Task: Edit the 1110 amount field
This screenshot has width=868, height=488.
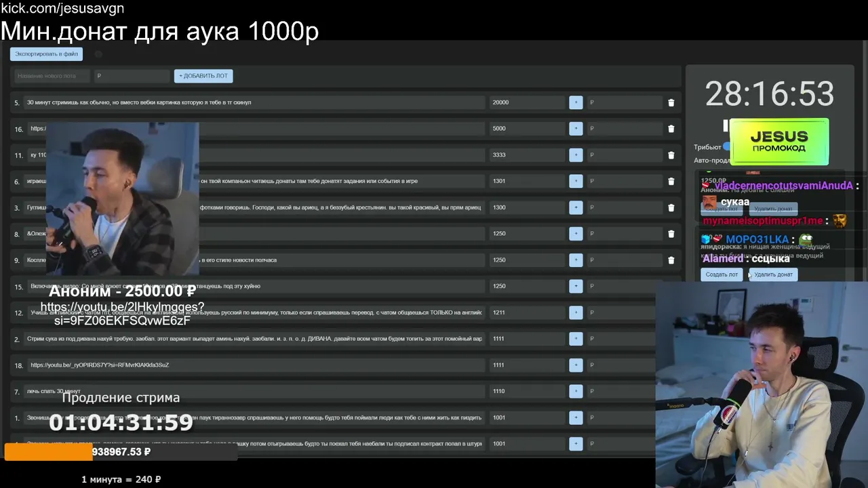Action: (528, 391)
